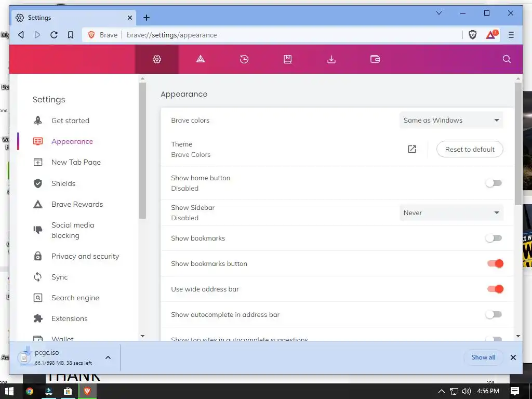Open the Brave hamburger main menu

[x=511, y=35]
